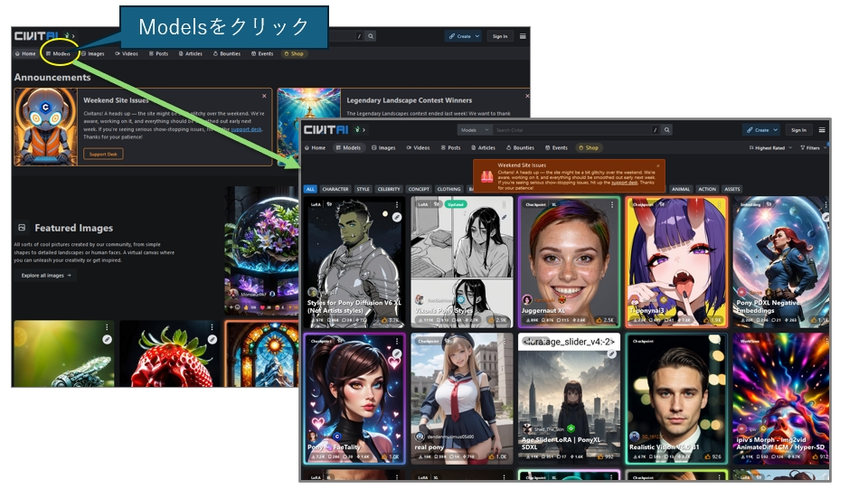
Task: Click the Civitai logo in the front window
Action: [326, 130]
